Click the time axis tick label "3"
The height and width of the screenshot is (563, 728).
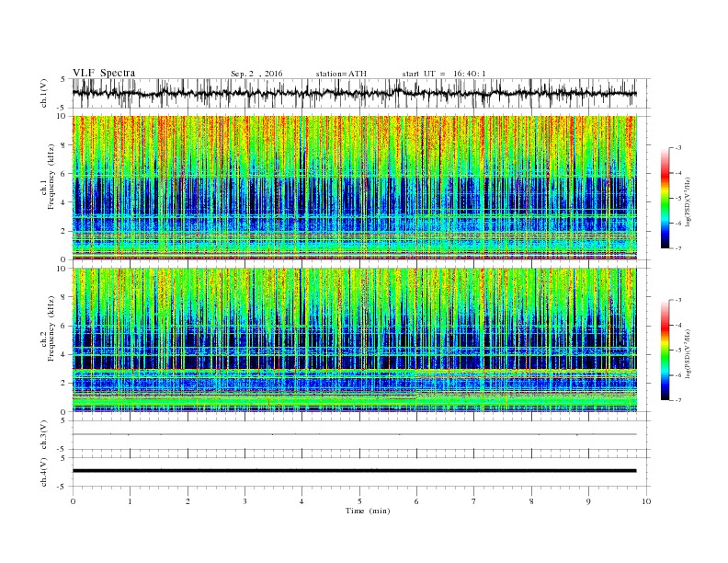pyautogui.click(x=245, y=501)
